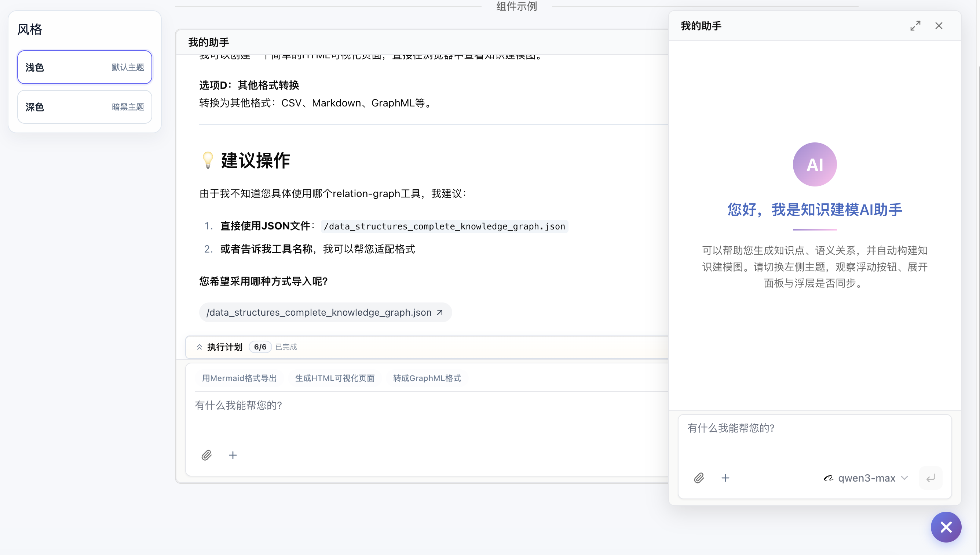Image resolution: width=980 pixels, height=555 pixels.
Task: Close the 我的助手 floating panel
Action: 939,26
